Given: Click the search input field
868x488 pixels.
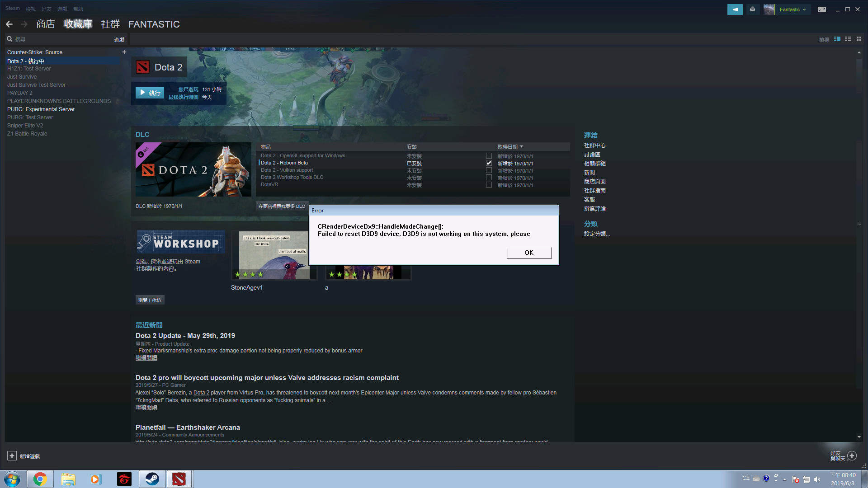Looking at the screenshot, I should point(63,39).
